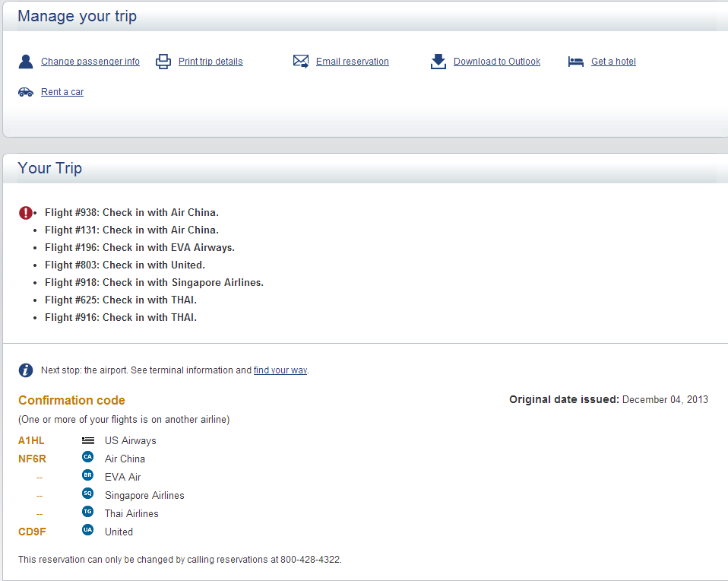Follow the Rent a car link
The width and height of the screenshot is (728, 581).
click(62, 92)
